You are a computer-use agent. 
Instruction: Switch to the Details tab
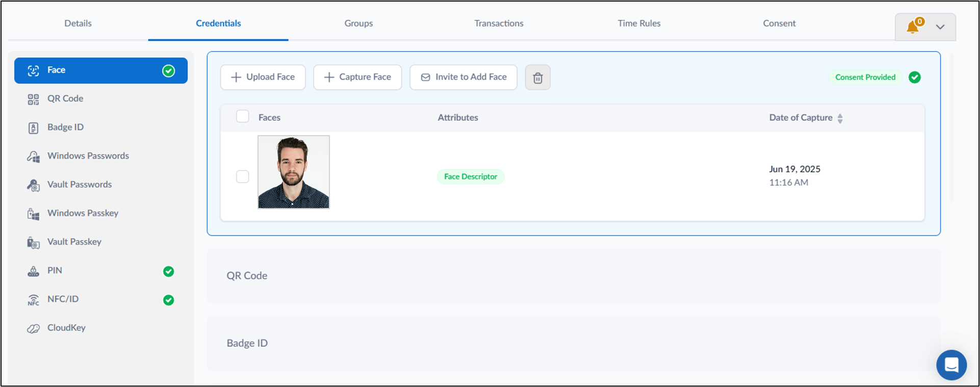point(78,23)
